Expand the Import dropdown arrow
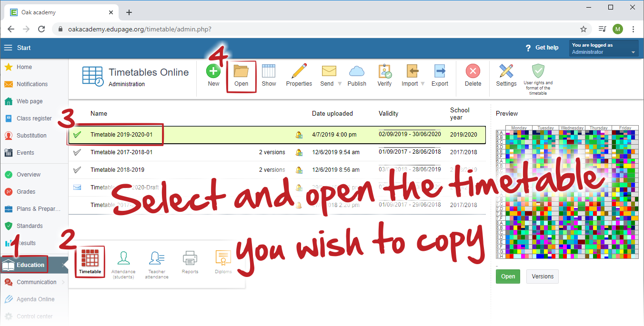Screen dimensions: 644x326 (x=423, y=84)
